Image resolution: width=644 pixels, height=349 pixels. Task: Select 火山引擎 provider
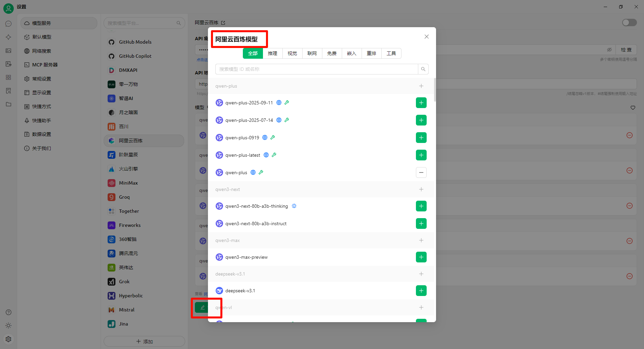(144, 169)
